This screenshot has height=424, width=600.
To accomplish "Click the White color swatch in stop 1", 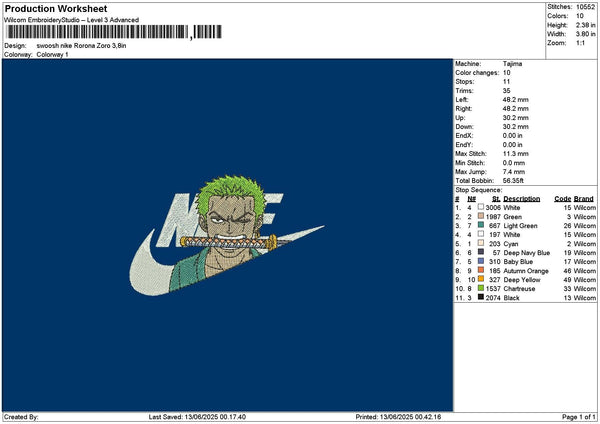I will [481, 207].
